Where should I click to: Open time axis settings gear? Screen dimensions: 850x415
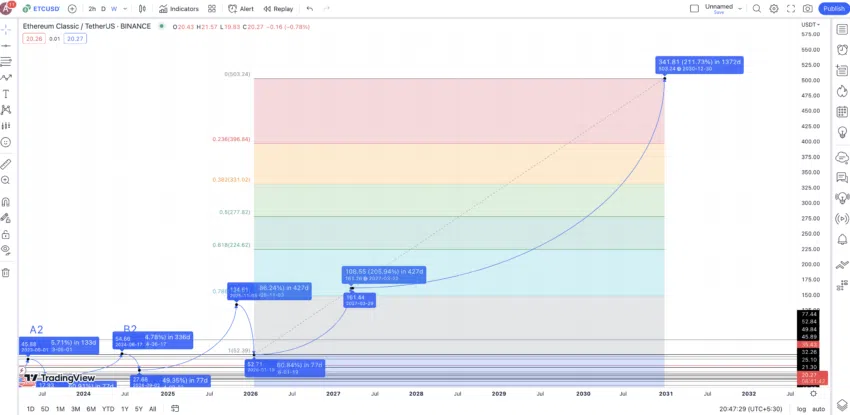pyautogui.click(x=813, y=394)
